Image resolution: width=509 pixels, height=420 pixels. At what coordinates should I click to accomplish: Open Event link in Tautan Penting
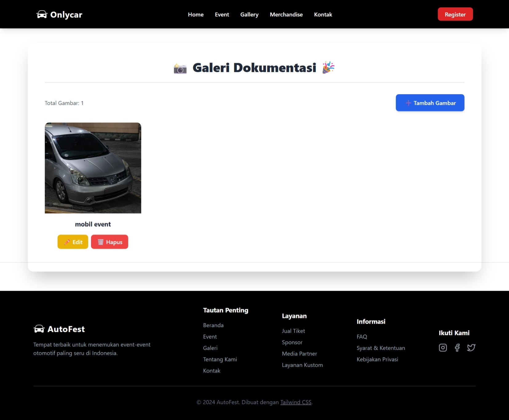[x=210, y=337]
